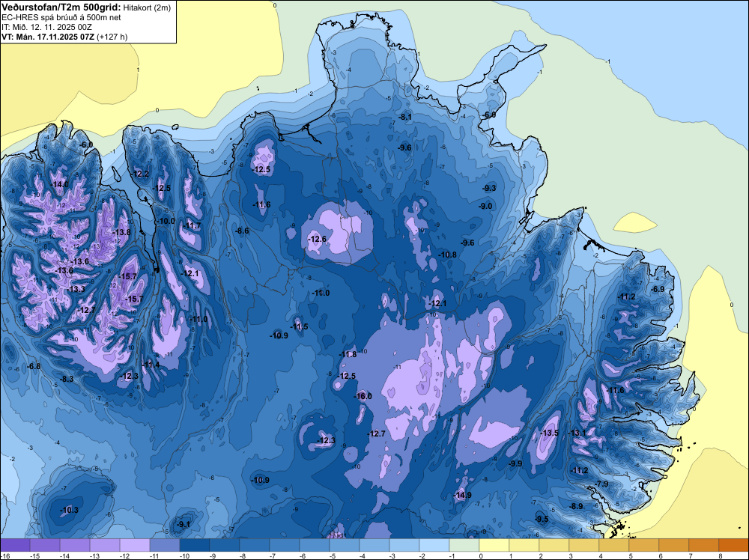Select the -8.6 temperature label

click(x=242, y=231)
